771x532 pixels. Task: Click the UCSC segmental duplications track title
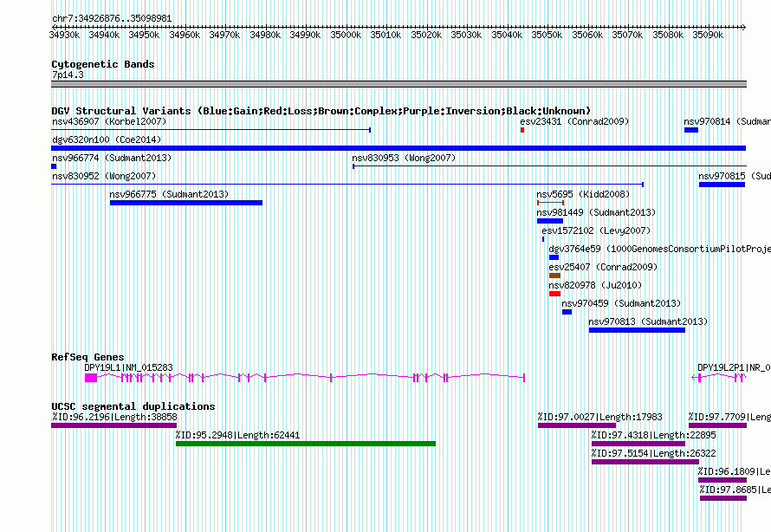[x=133, y=406]
